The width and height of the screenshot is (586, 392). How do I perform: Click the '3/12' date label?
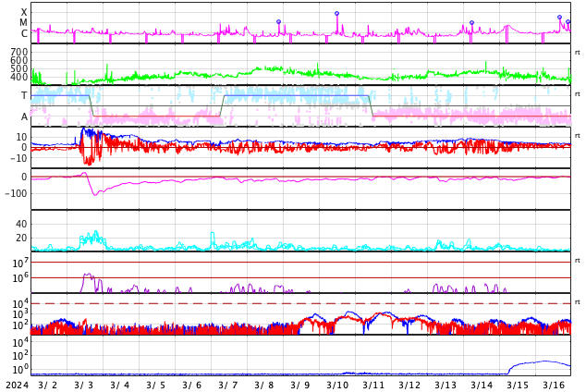click(x=409, y=386)
